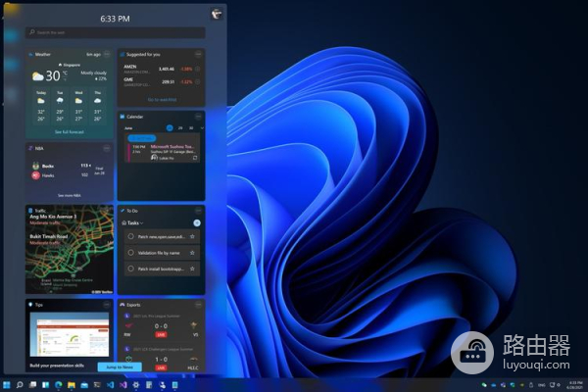Image resolution: width=588 pixels, height=392 pixels.
Task: Open the Windows Start button
Action: click(7, 385)
